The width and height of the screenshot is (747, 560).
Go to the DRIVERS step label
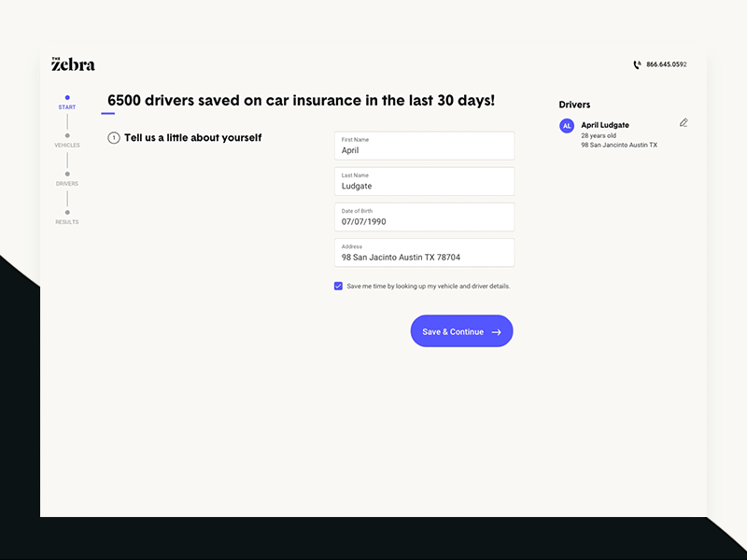(x=67, y=184)
